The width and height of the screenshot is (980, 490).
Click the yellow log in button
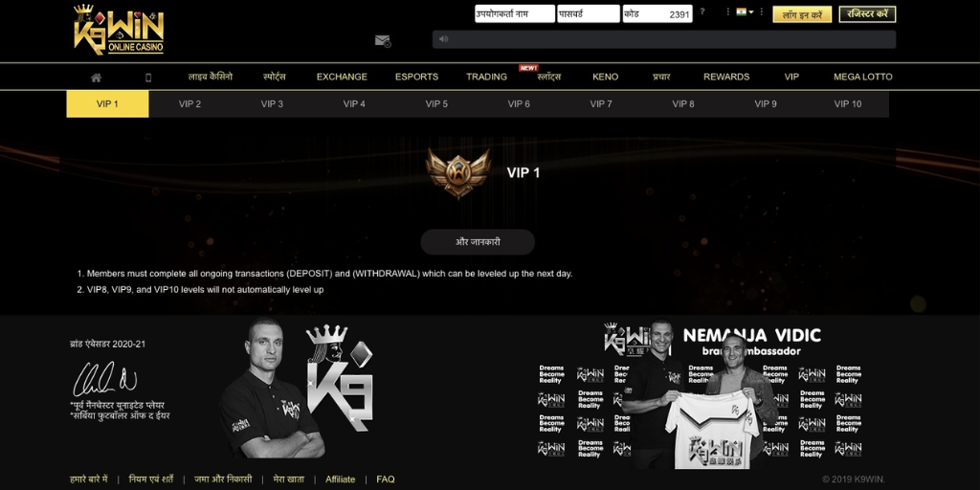pyautogui.click(x=802, y=14)
